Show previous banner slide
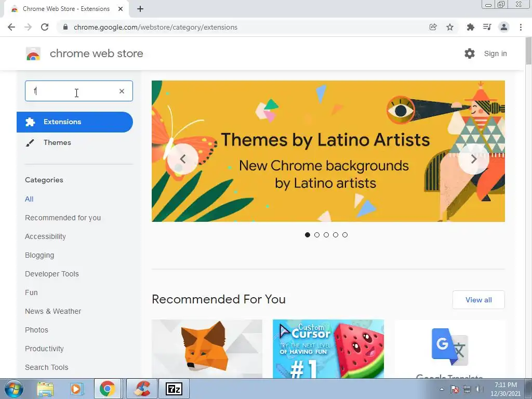Screen dimensions: 532x399 pyautogui.click(x=183, y=159)
